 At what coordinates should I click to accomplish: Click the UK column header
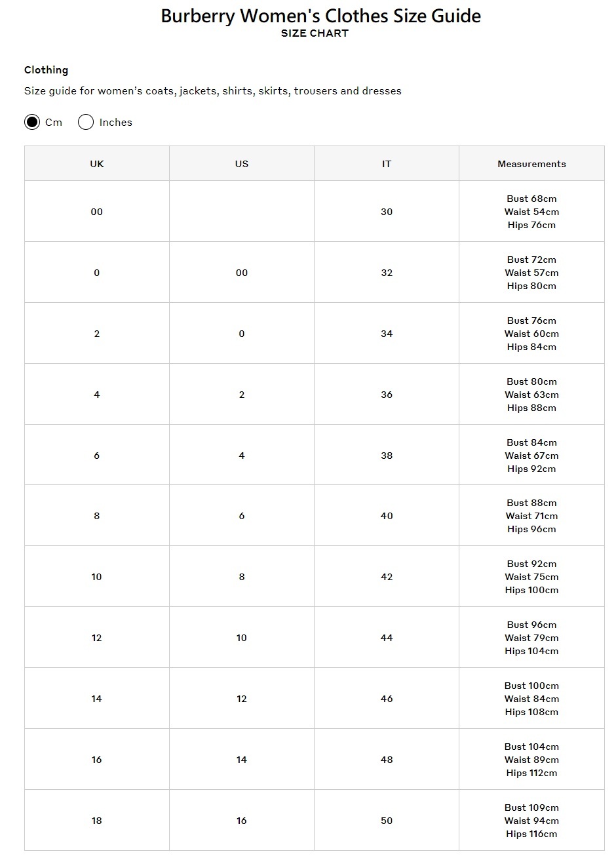(97, 164)
